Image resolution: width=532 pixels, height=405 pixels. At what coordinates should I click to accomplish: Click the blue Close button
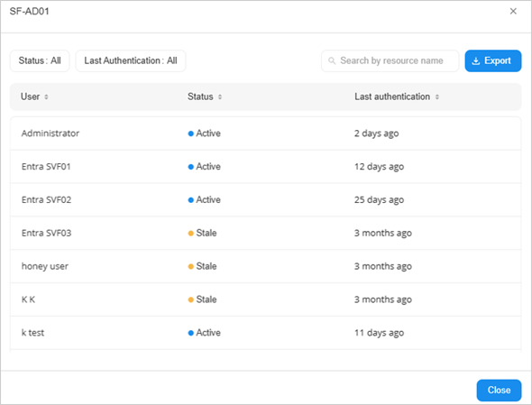[499, 390]
